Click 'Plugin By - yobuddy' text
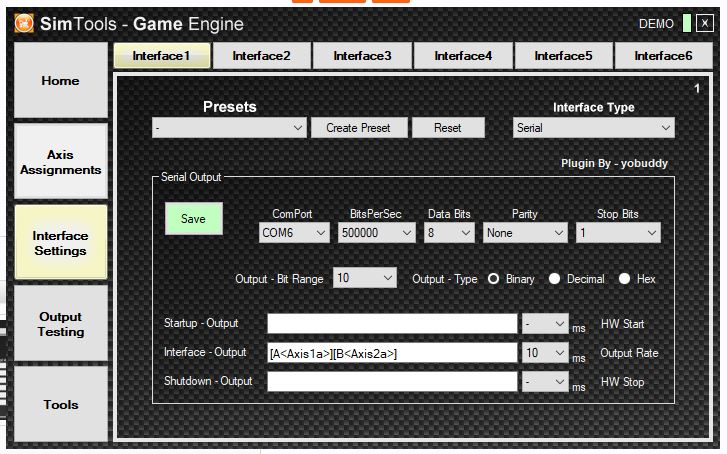 [614, 163]
